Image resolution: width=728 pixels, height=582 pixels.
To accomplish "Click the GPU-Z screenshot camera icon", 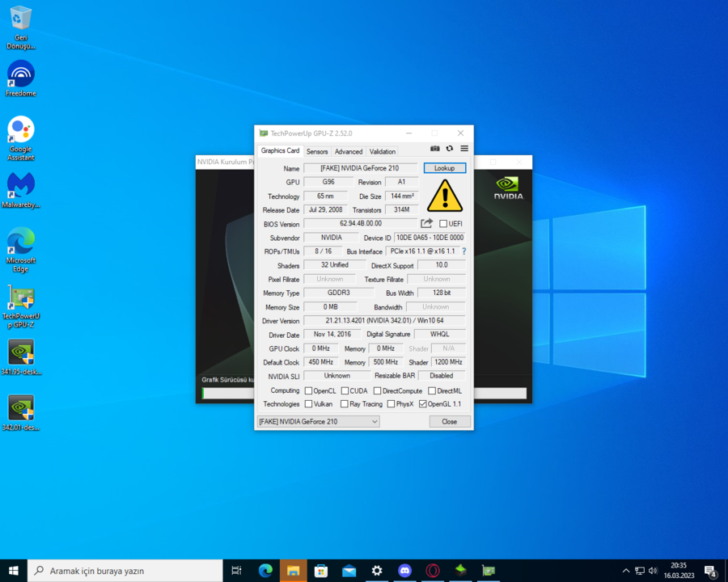I will coord(434,149).
